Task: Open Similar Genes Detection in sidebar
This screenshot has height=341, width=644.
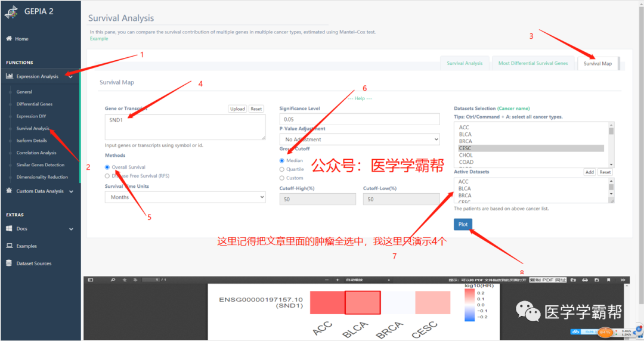Action: 41,165
